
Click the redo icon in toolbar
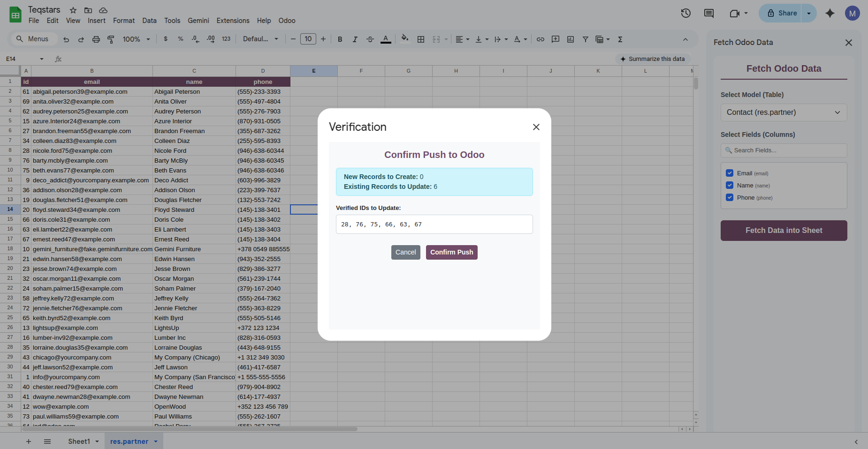click(x=81, y=39)
